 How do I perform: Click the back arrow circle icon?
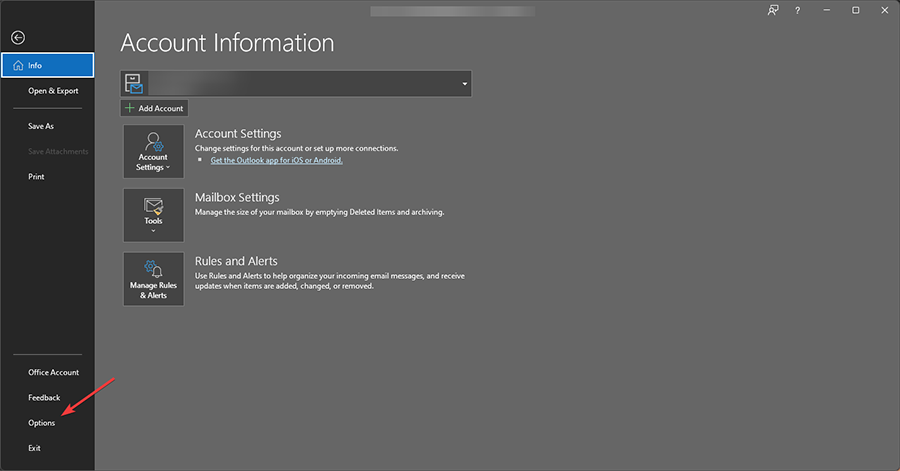click(18, 37)
